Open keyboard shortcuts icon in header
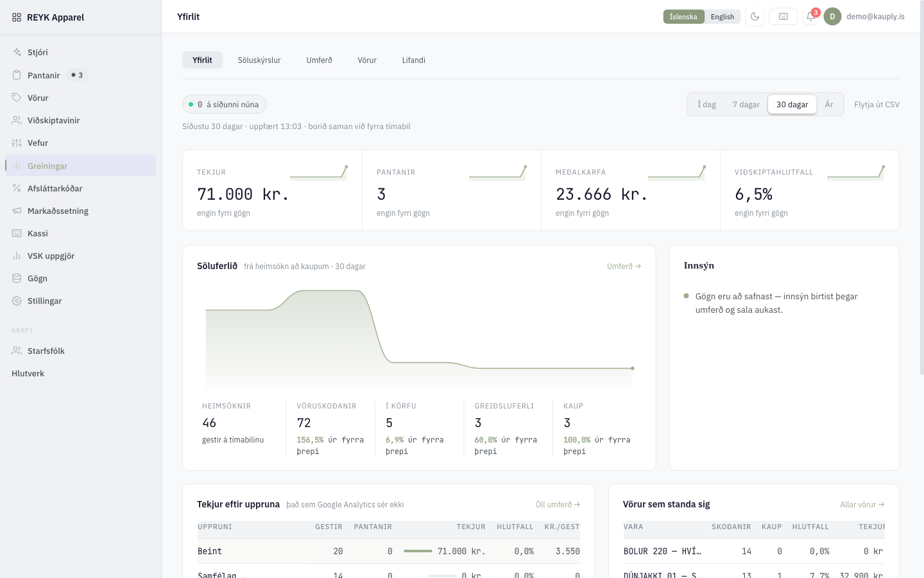924x578 pixels. [x=783, y=17]
